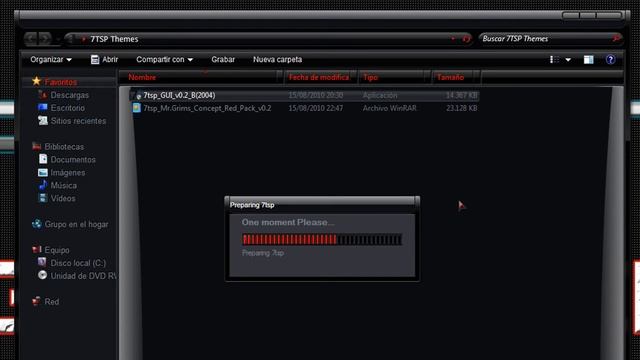Select file 7tsp_Mr.Grims_Concept_Red_Pack_v0.2
Image resolution: width=640 pixels, height=360 pixels.
[x=207, y=108]
